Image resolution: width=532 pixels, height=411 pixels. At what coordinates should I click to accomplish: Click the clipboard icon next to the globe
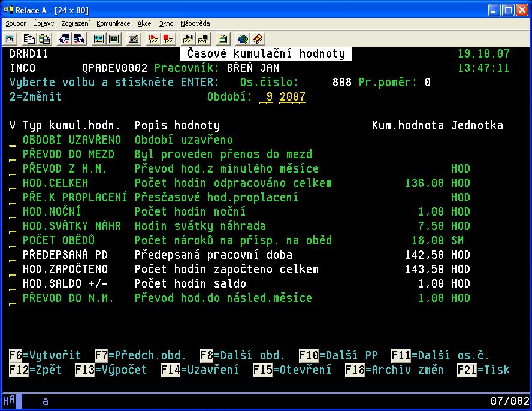[223, 38]
